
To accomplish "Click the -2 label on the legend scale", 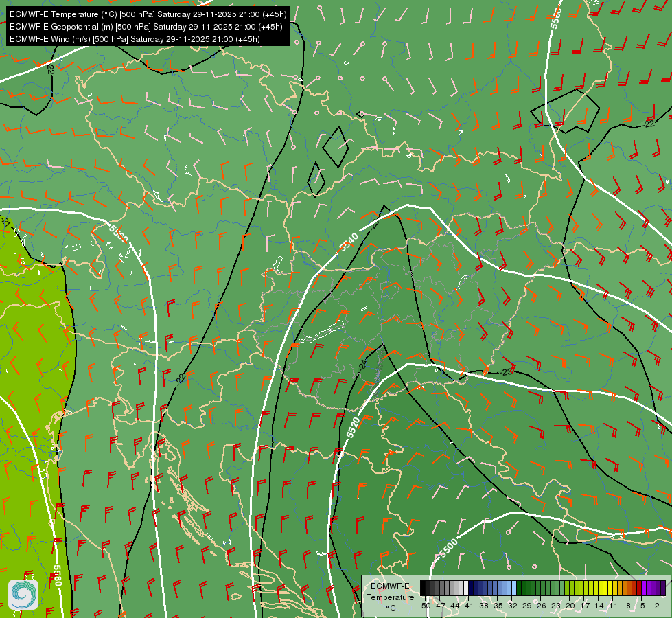I will click(656, 606).
